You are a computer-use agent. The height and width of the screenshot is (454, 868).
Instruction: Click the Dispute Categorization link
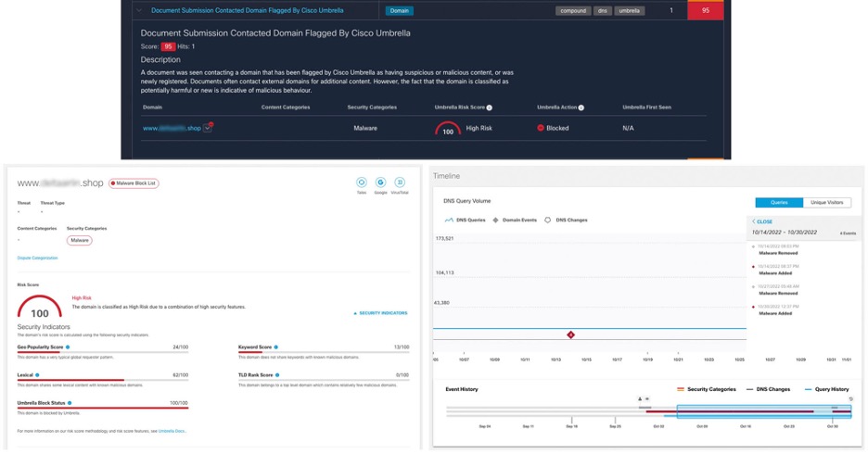click(37, 258)
